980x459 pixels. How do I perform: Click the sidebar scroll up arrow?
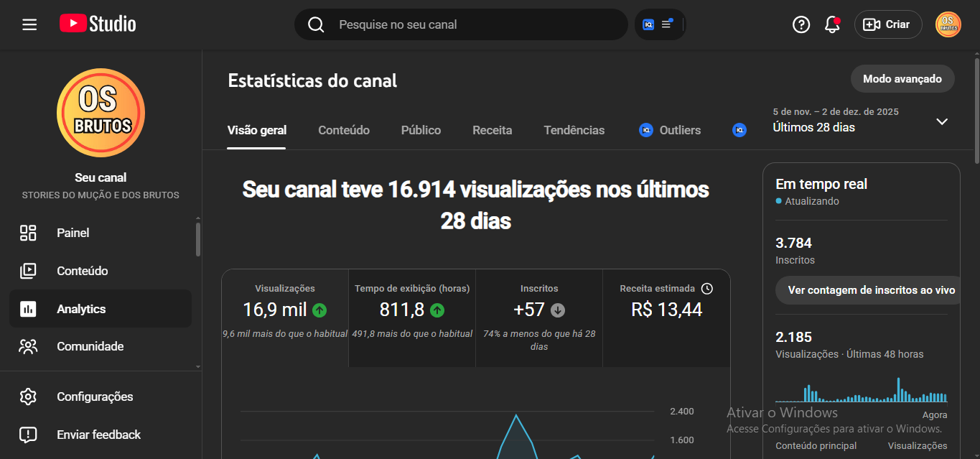click(x=198, y=218)
